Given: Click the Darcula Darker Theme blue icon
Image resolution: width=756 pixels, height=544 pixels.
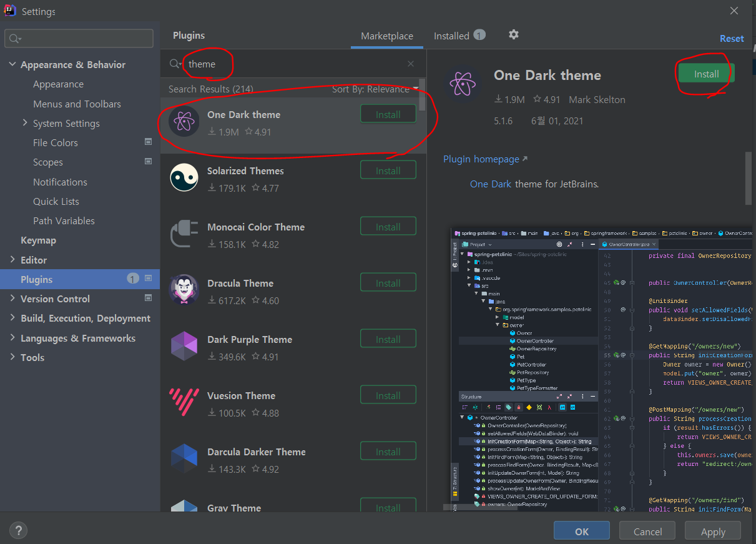Looking at the screenshot, I should 184,459.
